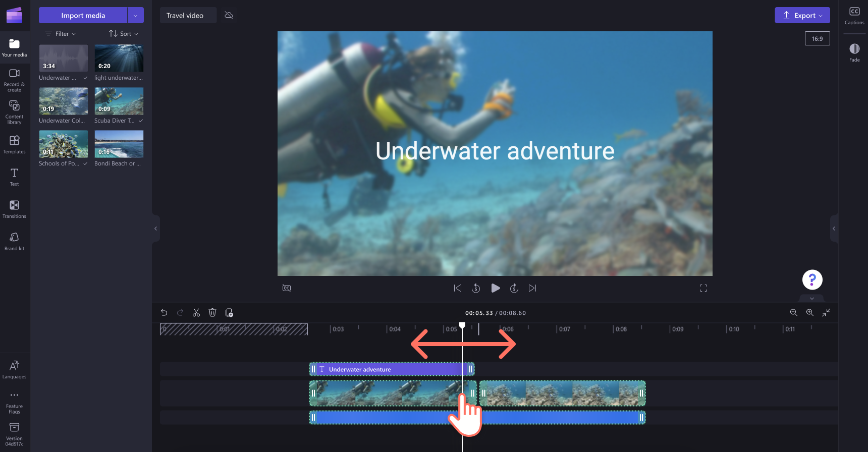This screenshot has width=868, height=452.
Task: Click the Clipchamp logo icon
Action: (x=14, y=15)
